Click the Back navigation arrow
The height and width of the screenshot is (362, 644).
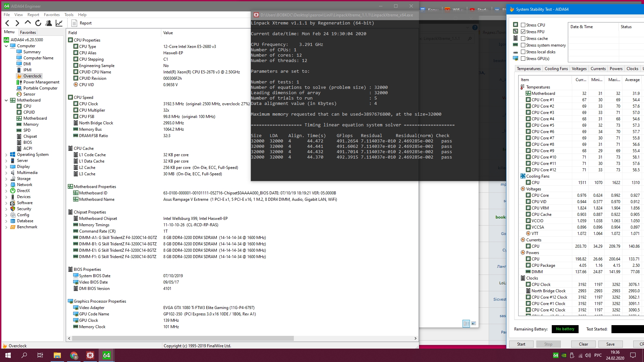pyautogui.click(x=7, y=23)
